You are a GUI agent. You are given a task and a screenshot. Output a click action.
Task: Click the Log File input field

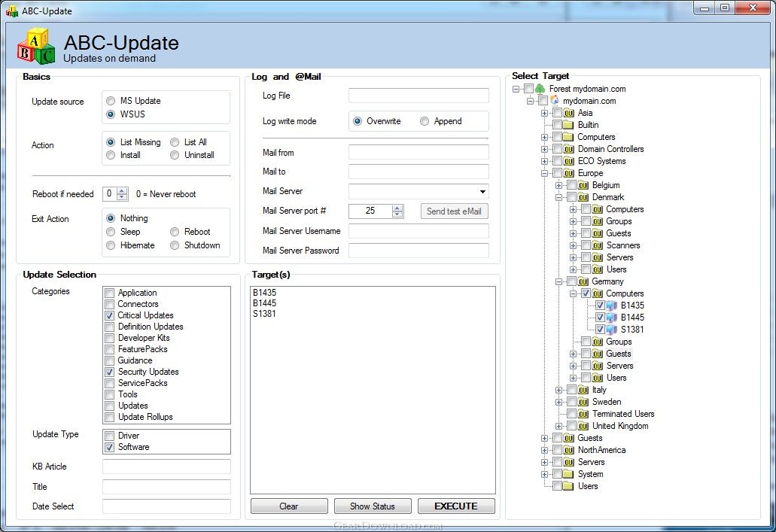coord(418,96)
